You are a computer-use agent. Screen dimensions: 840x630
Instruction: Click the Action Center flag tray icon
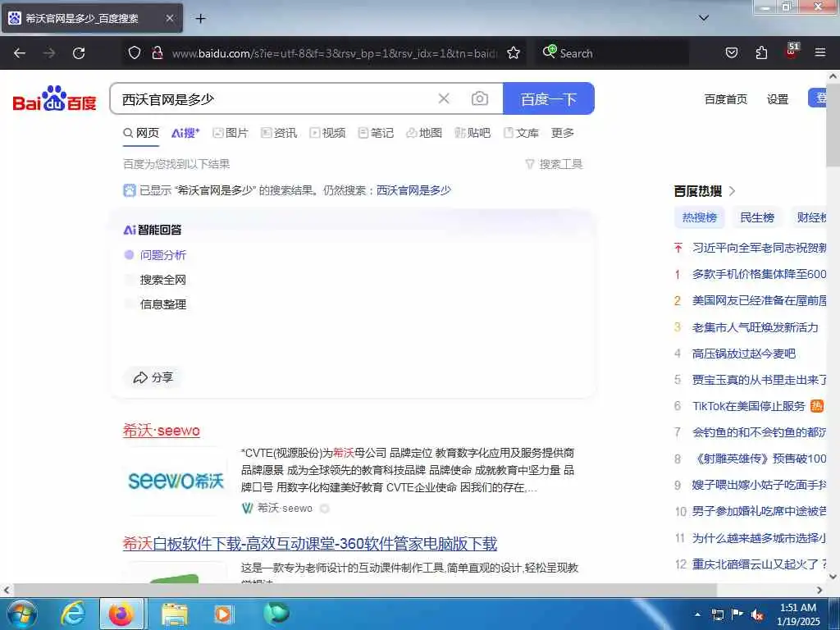click(737, 614)
